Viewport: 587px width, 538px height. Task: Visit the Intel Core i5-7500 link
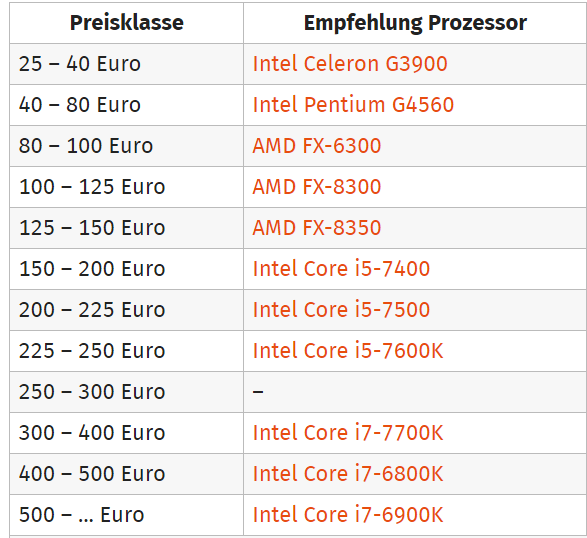coord(341,310)
